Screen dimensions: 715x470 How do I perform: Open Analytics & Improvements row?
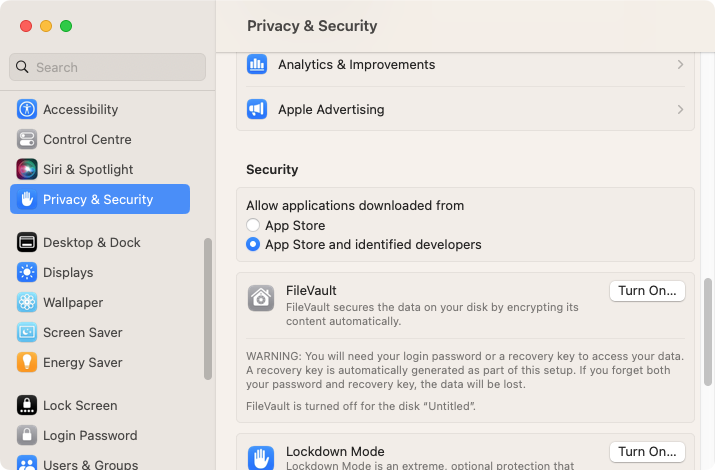tap(465, 65)
